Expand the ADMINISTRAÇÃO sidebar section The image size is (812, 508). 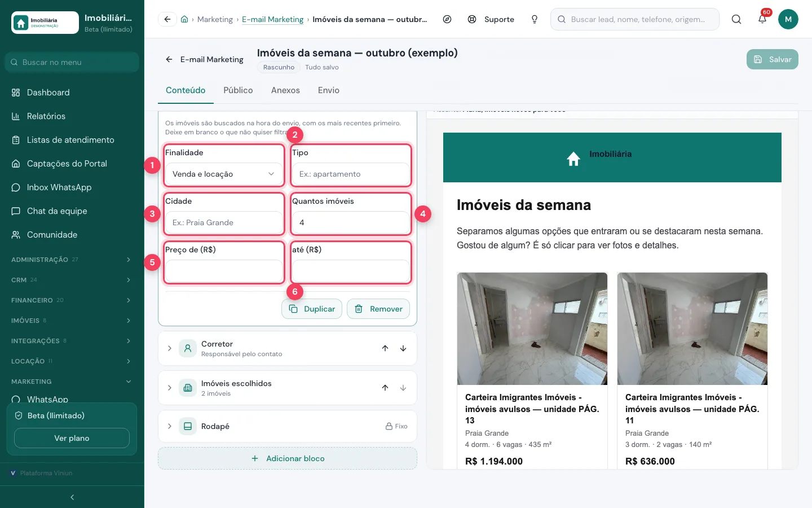(72, 260)
